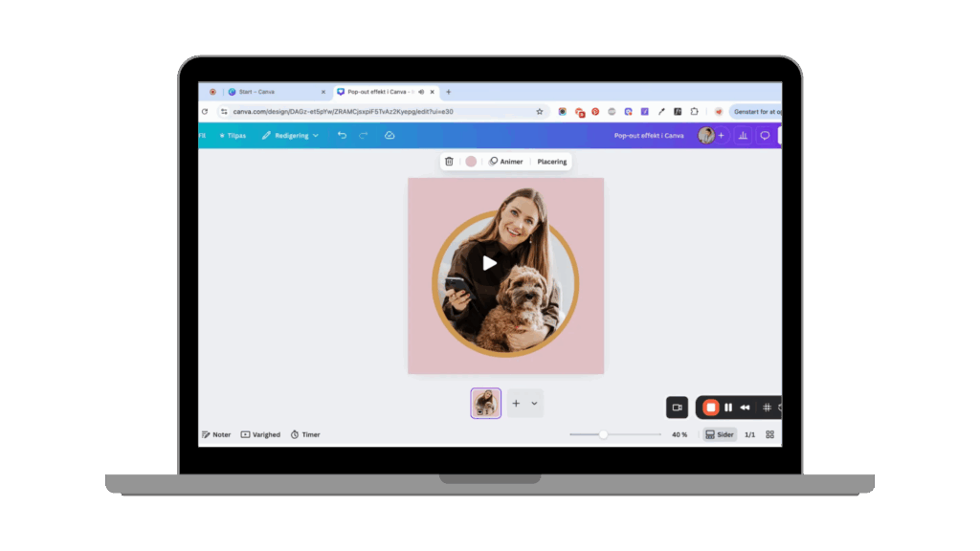Click the cloud save status icon
This screenshot has height=551, width=980.
click(390, 136)
